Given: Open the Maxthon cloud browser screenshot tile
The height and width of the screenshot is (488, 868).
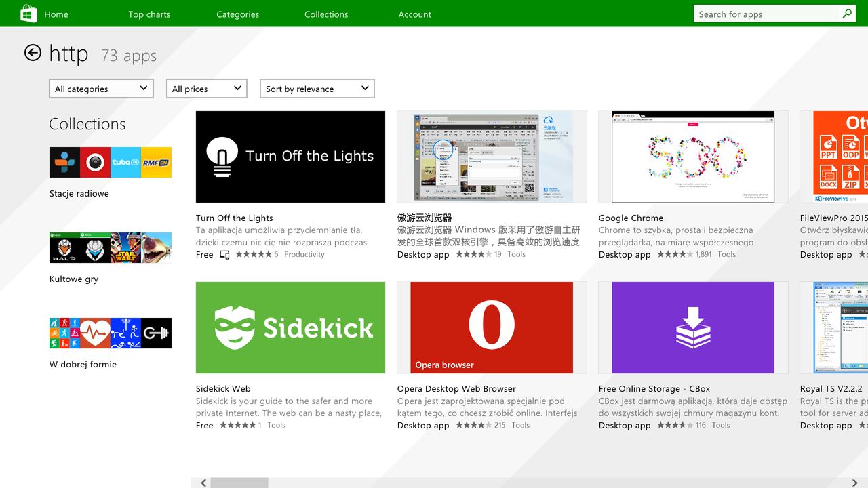Looking at the screenshot, I should (492, 157).
